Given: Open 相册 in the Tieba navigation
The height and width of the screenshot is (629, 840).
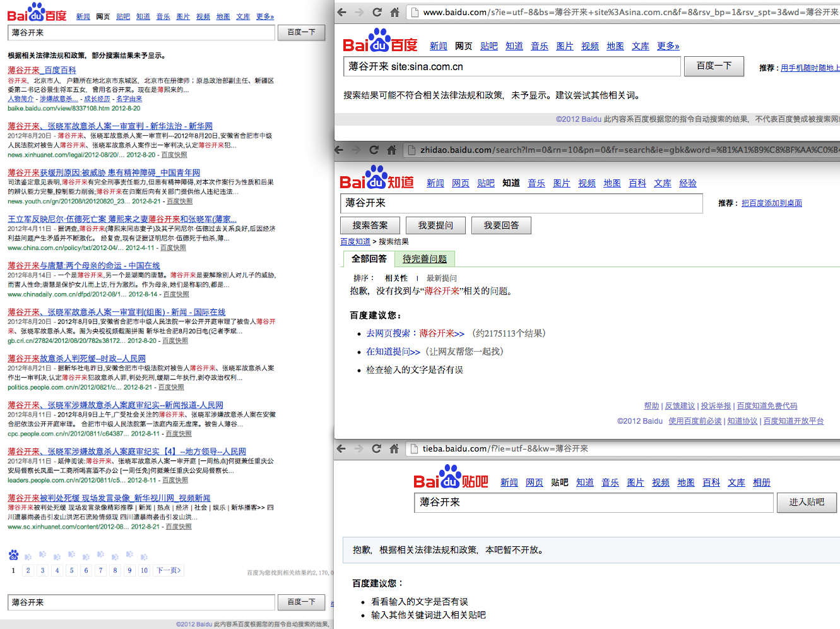Looking at the screenshot, I should pos(762,482).
